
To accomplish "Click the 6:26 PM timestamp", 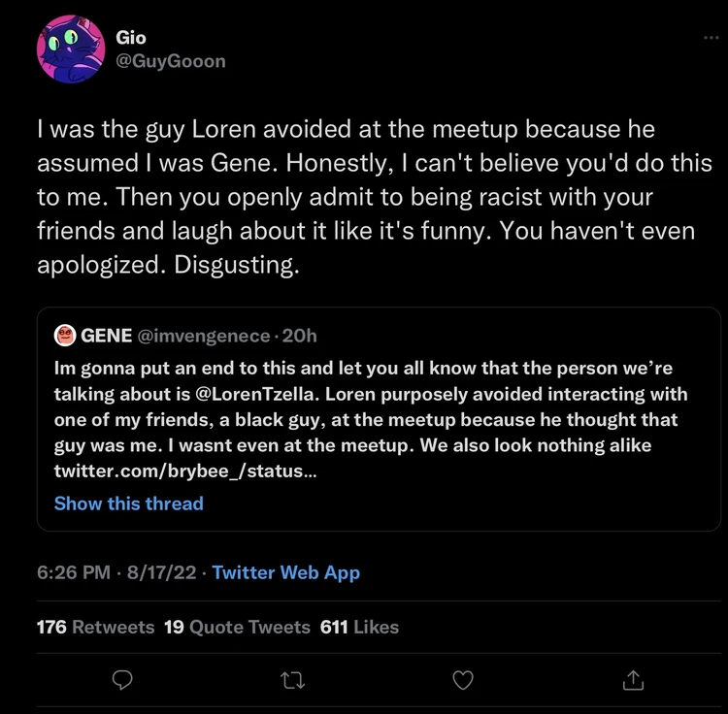I will pos(73,572).
